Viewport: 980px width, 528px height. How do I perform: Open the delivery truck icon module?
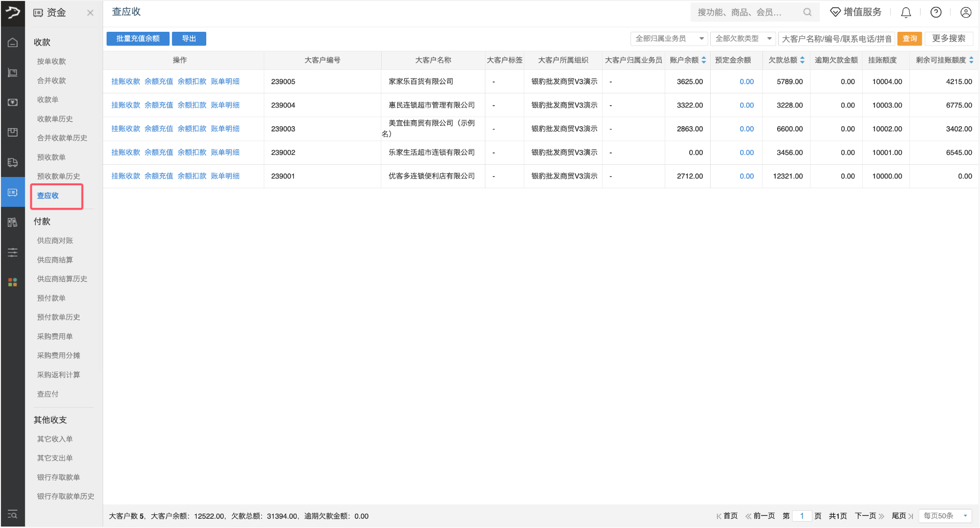click(x=13, y=162)
